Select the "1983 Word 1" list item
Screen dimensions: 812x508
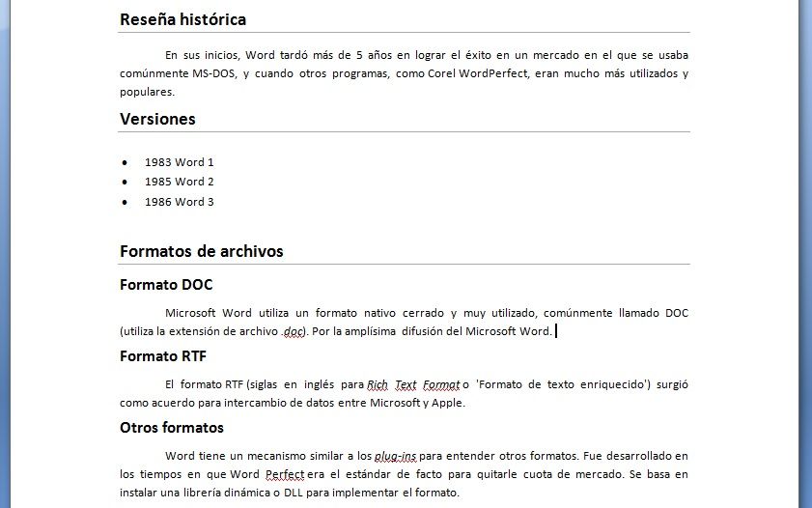pyautogui.click(x=179, y=162)
